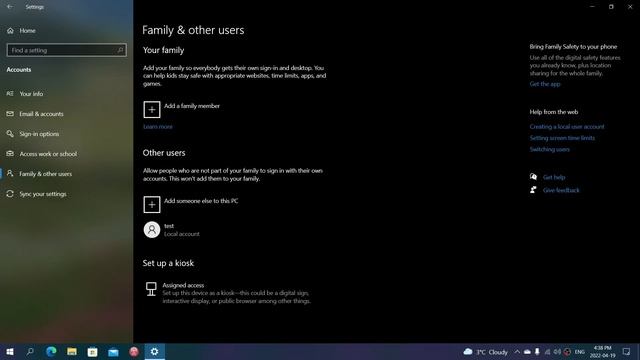
Task: Click the OneDrive cloud tray icon
Action: [x=527, y=352]
